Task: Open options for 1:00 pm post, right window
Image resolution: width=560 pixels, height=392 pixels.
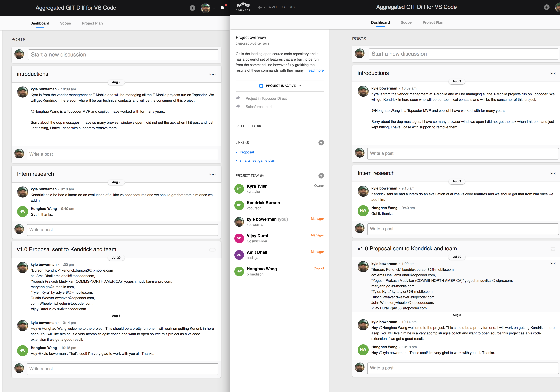Action: pyautogui.click(x=553, y=264)
